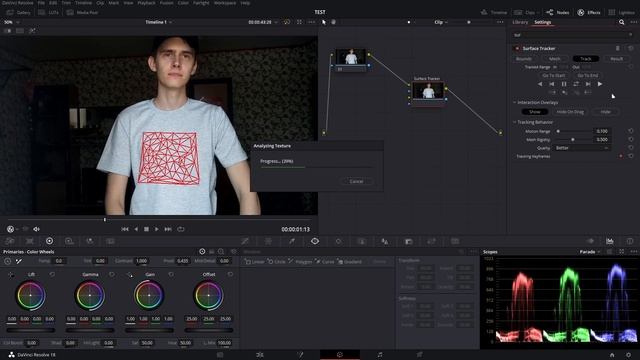Open the Gallery panel
The image size is (640, 360).
[x=19, y=13]
